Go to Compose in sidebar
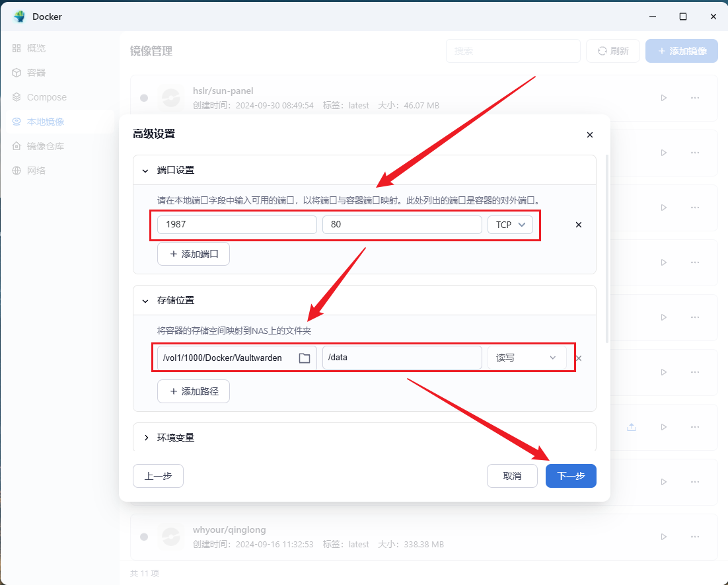 tap(46, 97)
